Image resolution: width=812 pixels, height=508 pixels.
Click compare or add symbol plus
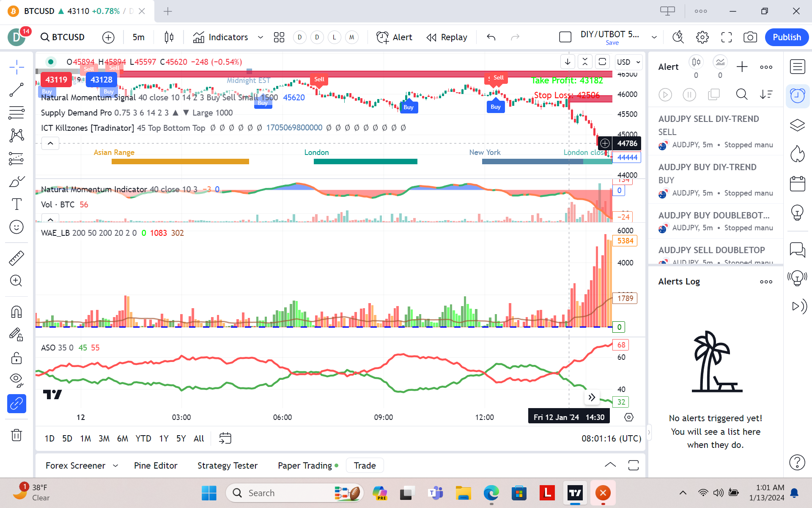tap(108, 37)
